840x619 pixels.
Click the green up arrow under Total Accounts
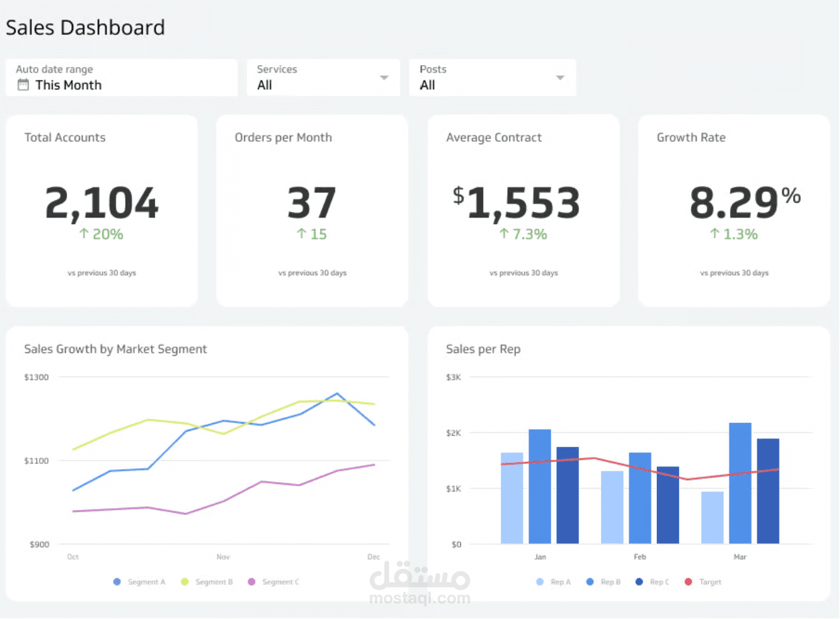(x=84, y=234)
